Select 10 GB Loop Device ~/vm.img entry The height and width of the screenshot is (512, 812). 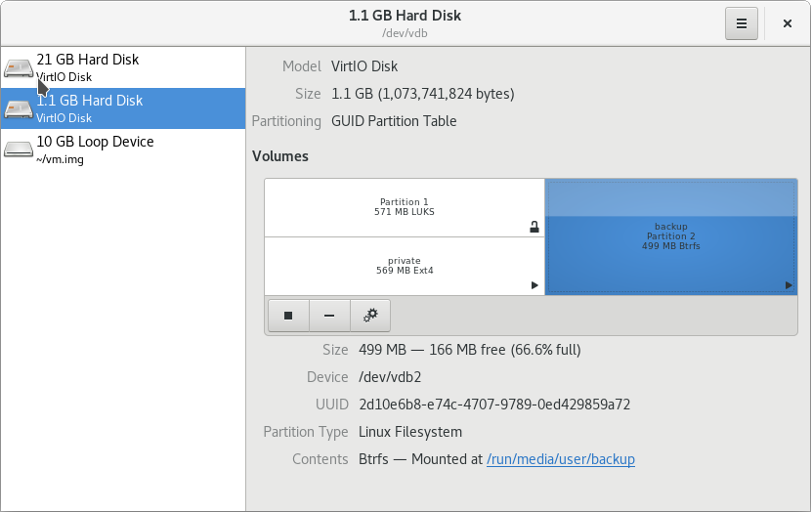pos(123,149)
